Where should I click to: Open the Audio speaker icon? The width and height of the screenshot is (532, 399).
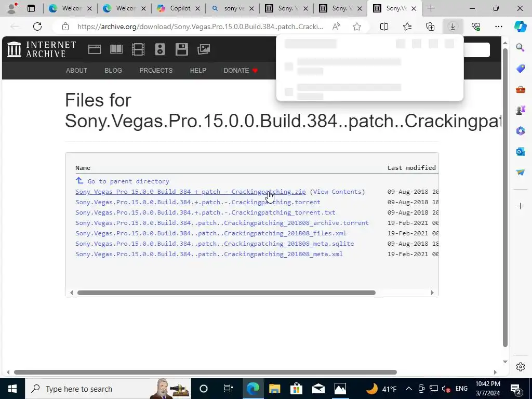160,49
